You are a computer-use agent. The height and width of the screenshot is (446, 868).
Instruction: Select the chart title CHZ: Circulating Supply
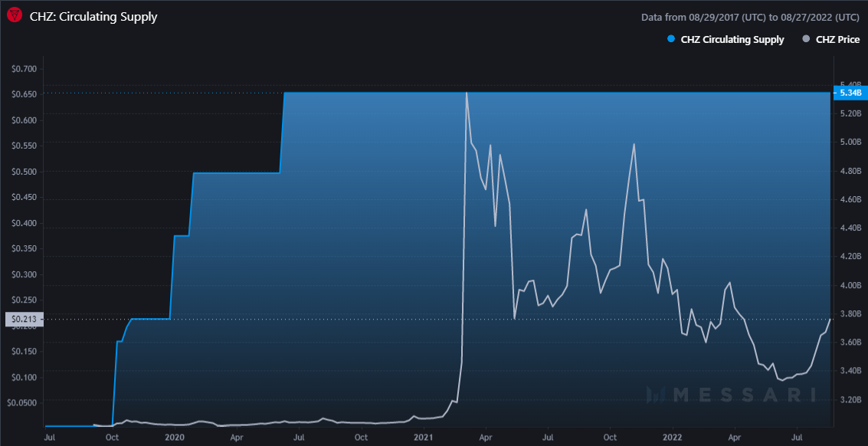coord(93,15)
